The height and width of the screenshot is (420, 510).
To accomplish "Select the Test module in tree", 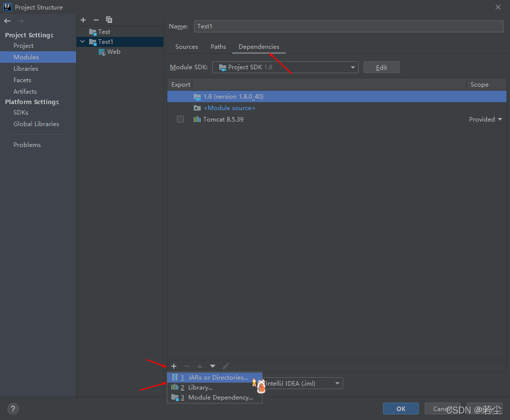I will tap(120, 32).
